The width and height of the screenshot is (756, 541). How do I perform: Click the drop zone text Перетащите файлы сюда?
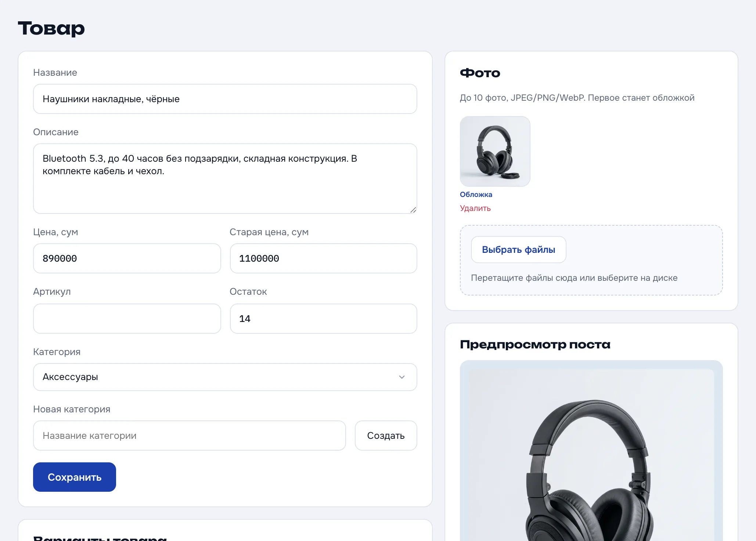tap(574, 278)
